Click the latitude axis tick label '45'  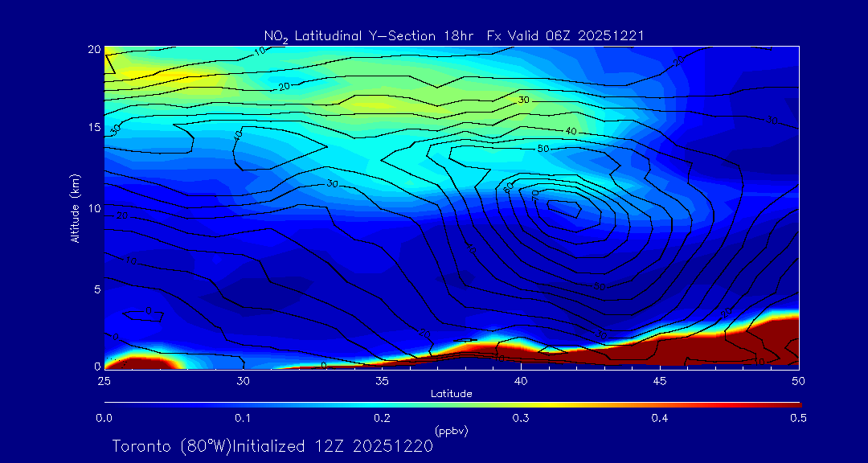[x=660, y=380]
